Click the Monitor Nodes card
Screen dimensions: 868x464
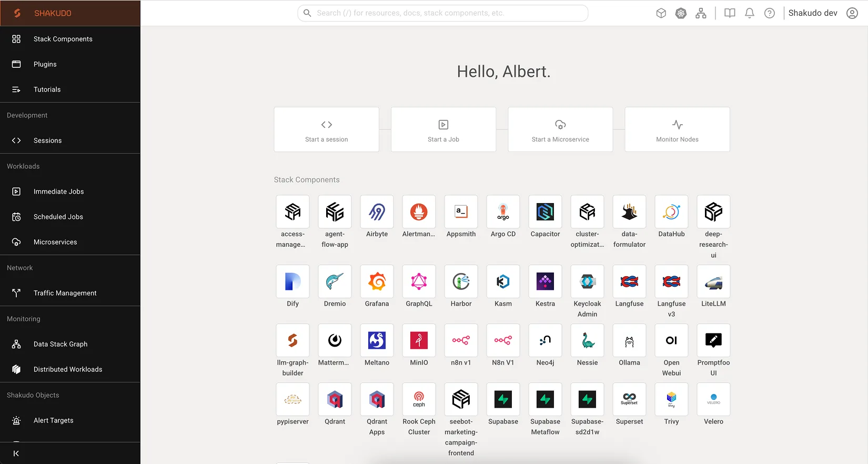[677, 129]
